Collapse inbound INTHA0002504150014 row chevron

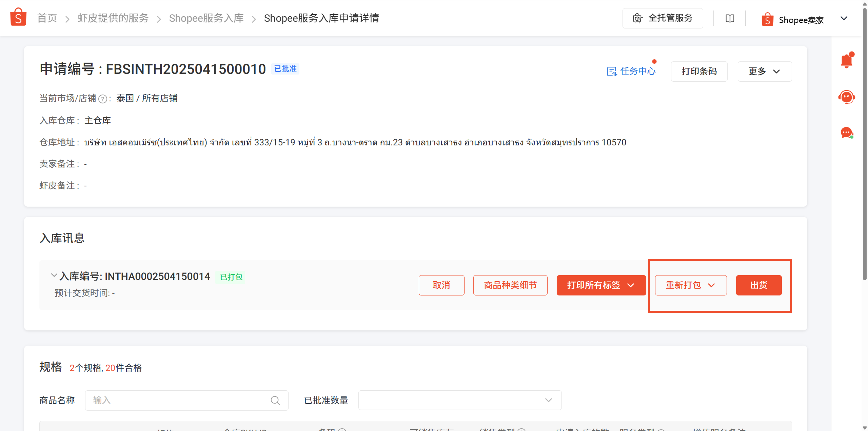tap(54, 275)
